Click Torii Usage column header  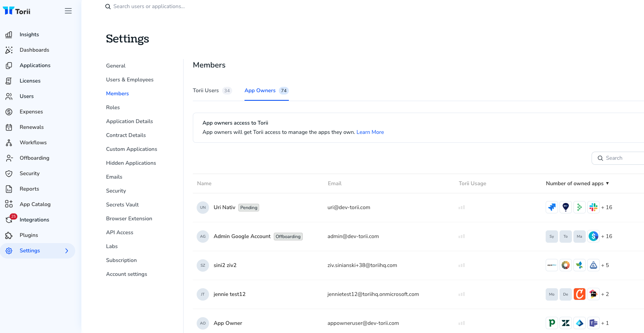point(472,184)
